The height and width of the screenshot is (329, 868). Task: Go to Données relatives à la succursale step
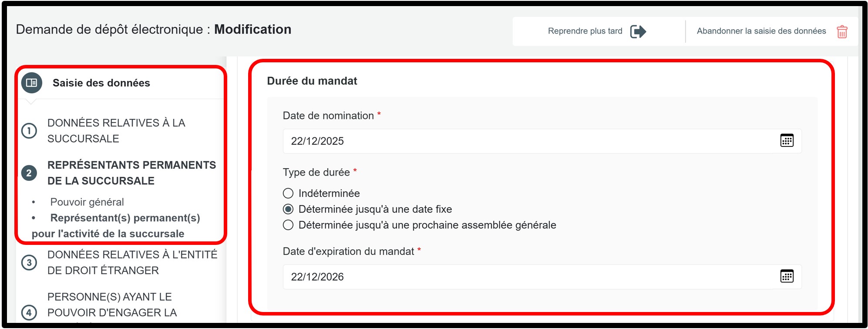[x=116, y=131]
